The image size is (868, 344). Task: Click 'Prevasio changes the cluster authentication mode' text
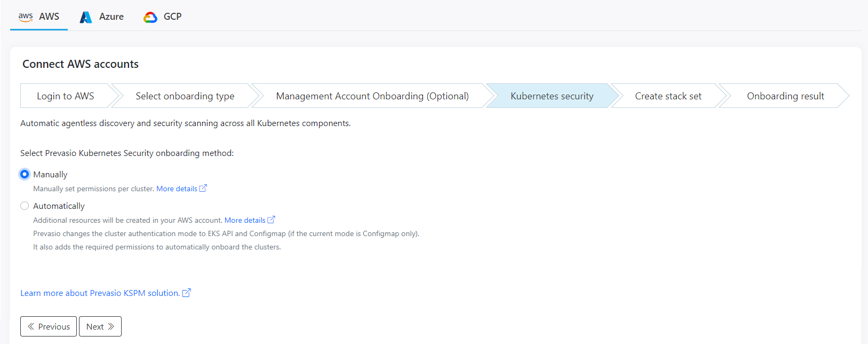click(x=226, y=233)
